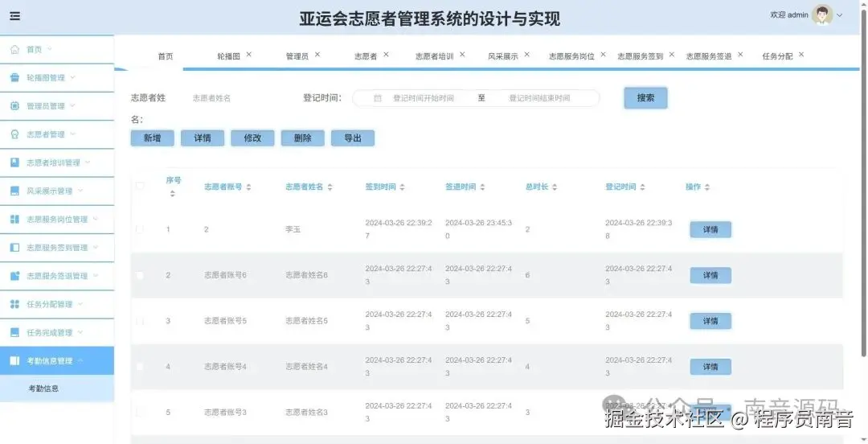Focus the 志愿者姓名 search field
The height and width of the screenshot is (444, 868).
click(232, 98)
